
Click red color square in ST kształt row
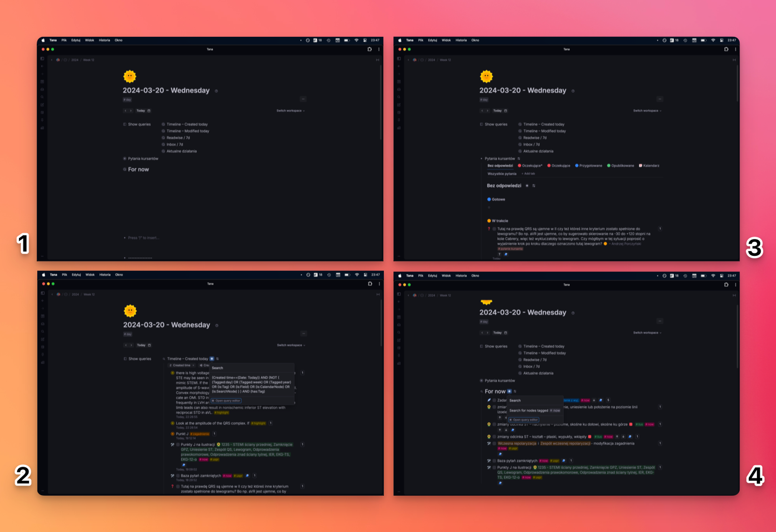[590, 437]
